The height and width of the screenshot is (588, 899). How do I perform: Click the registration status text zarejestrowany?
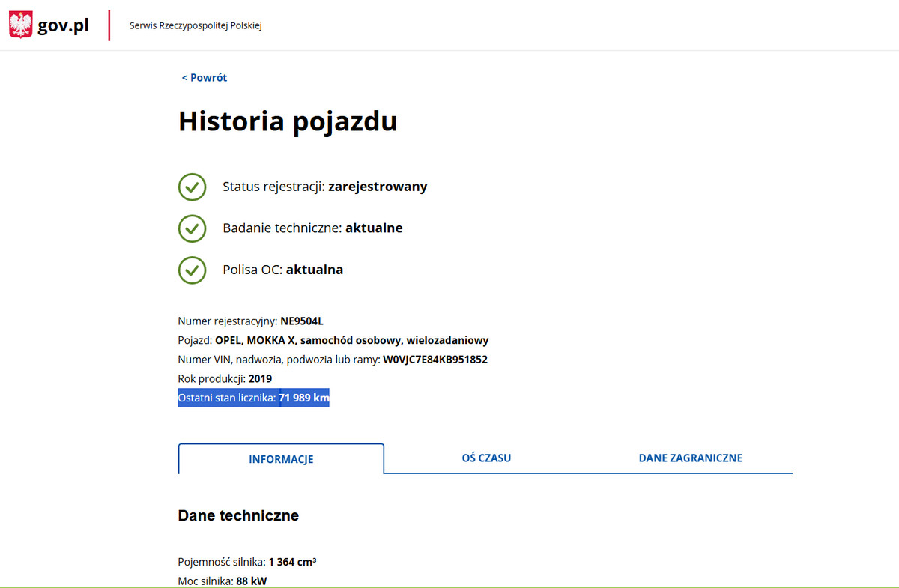(x=378, y=187)
